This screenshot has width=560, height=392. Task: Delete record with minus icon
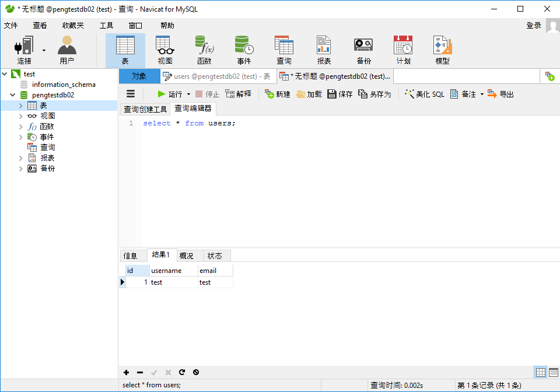tap(140, 372)
